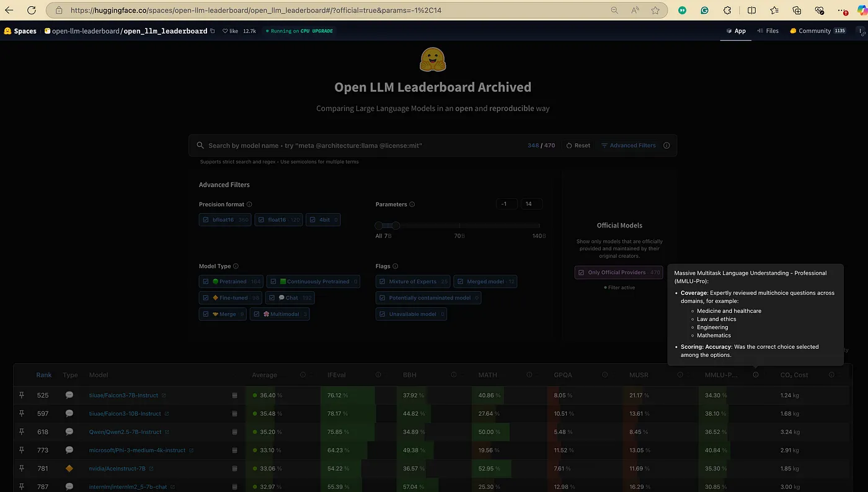The width and height of the screenshot is (868, 492).
Task: Toggle the Fine-tuned model type filter
Action: (231, 298)
